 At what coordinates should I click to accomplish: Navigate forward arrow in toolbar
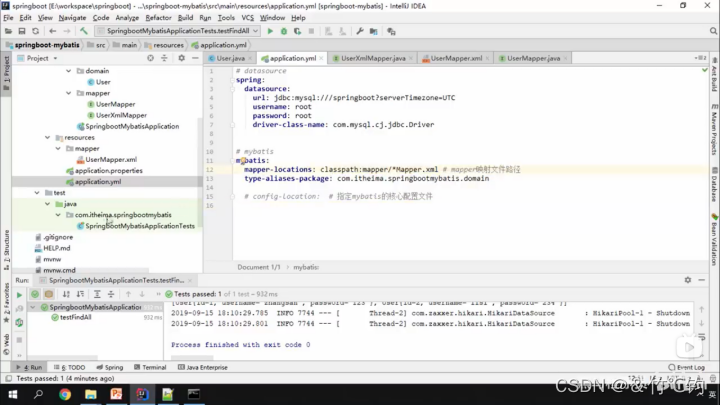point(67,31)
